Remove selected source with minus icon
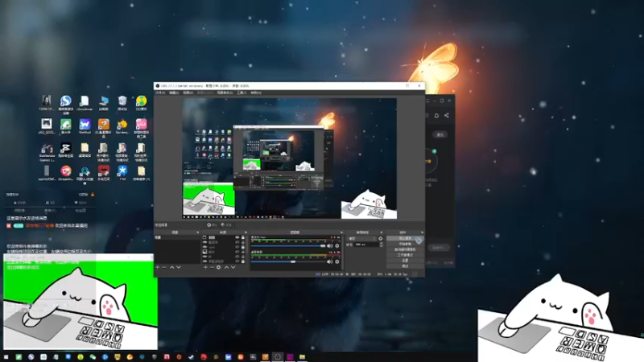The height and width of the screenshot is (362, 644). (213, 267)
